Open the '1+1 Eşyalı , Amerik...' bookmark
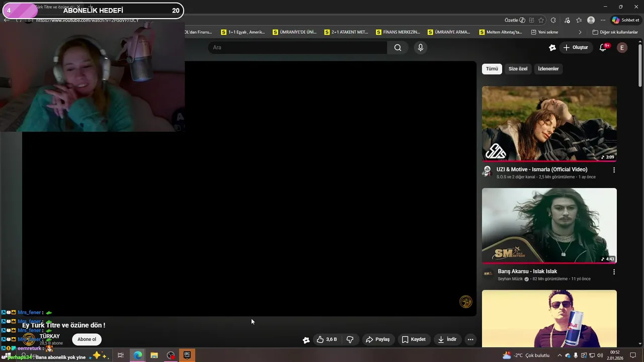Viewport: 644px width, 362px height. point(243,32)
